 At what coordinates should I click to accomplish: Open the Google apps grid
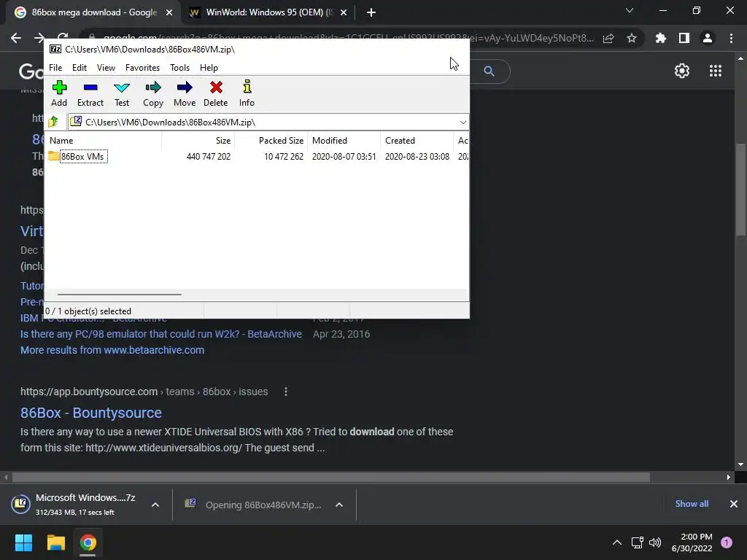point(715,71)
